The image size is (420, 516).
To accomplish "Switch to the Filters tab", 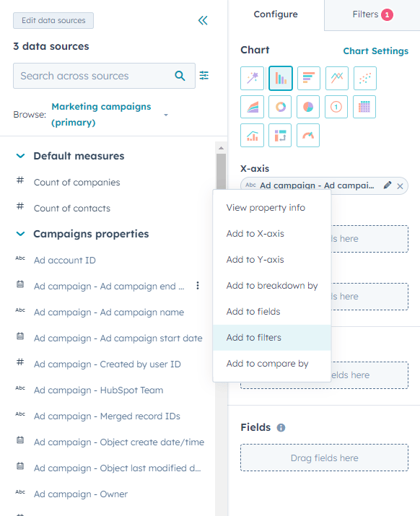I will pos(372,15).
